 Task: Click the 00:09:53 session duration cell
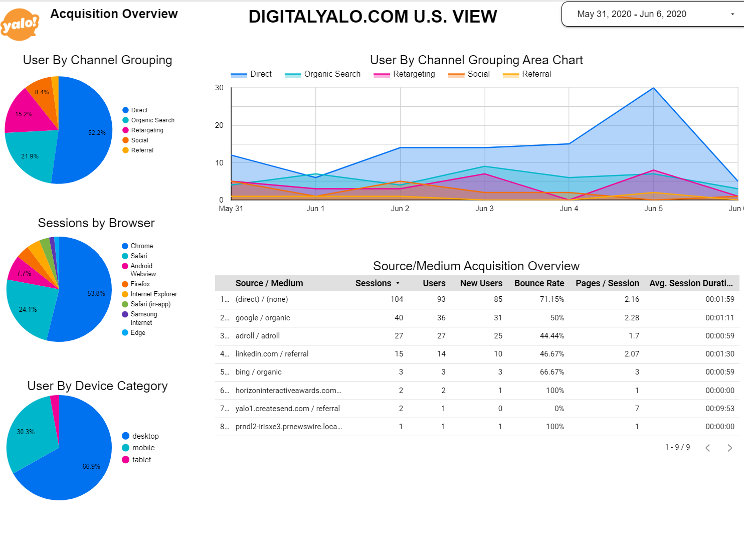pyautogui.click(x=720, y=409)
